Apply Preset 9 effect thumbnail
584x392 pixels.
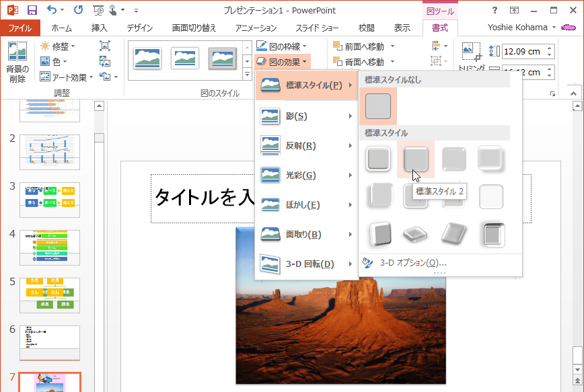pos(379,235)
